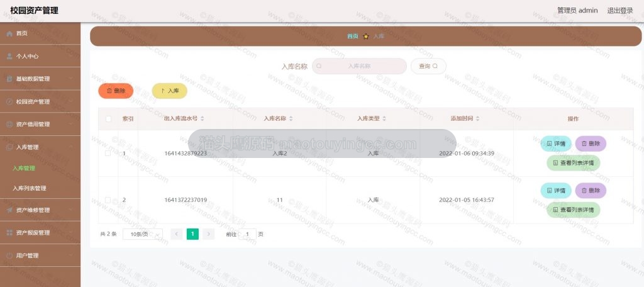The image size is (644, 287).
Task: Open the 10条/页 page size dropdown
Action: coord(143,234)
